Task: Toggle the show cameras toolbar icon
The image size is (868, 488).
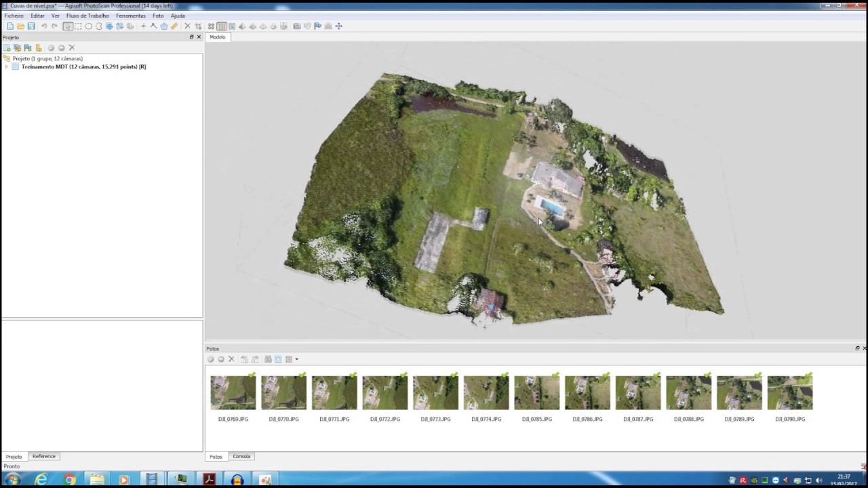Action: (297, 26)
